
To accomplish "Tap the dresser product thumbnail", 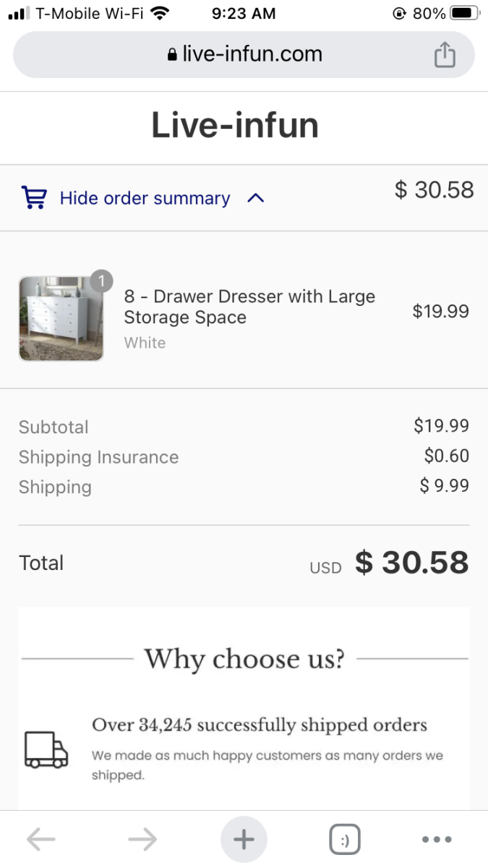I will [x=61, y=318].
